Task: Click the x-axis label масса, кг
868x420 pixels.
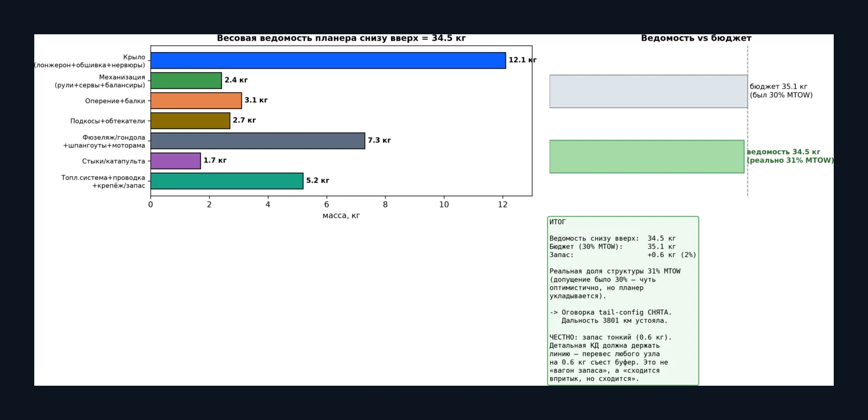Action: coord(341,215)
